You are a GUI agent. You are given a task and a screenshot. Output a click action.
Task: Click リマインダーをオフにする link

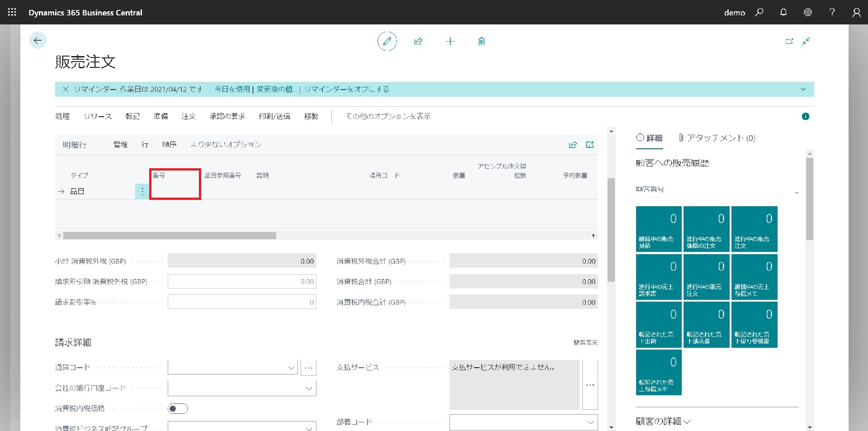tap(347, 89)
